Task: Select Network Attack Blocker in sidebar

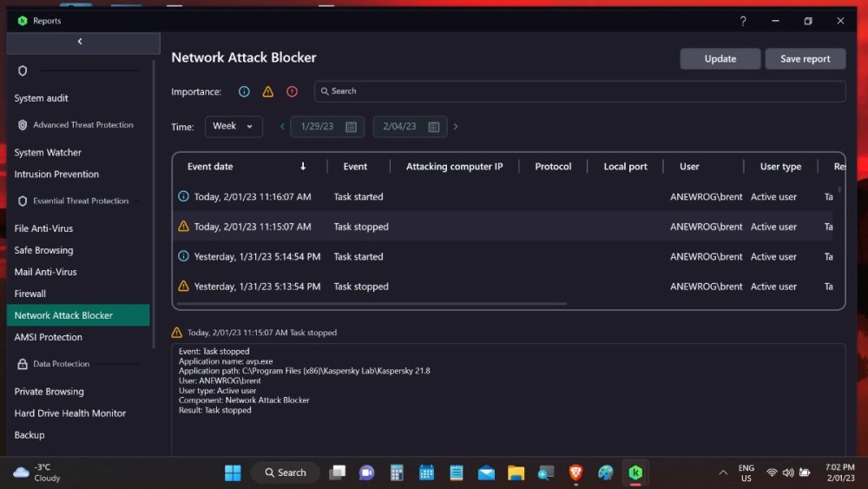Action: point(78,315)
